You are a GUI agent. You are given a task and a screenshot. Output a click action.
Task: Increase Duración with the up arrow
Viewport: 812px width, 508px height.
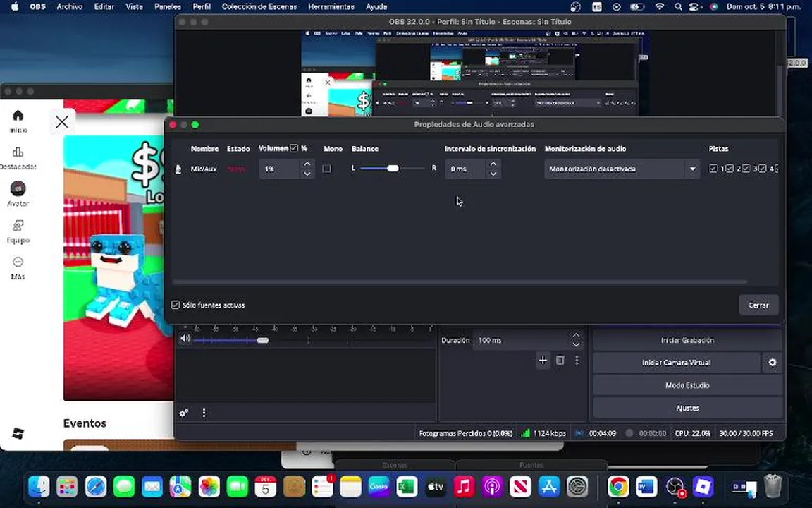576,335
